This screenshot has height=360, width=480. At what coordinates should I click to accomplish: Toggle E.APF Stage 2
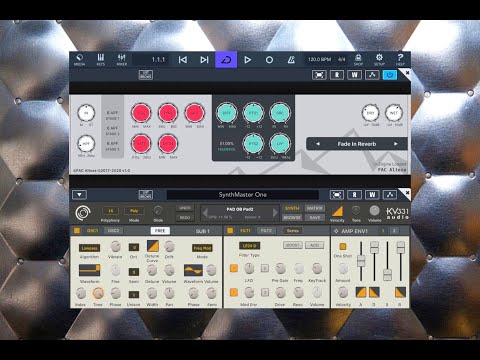[x=112, y=131]
